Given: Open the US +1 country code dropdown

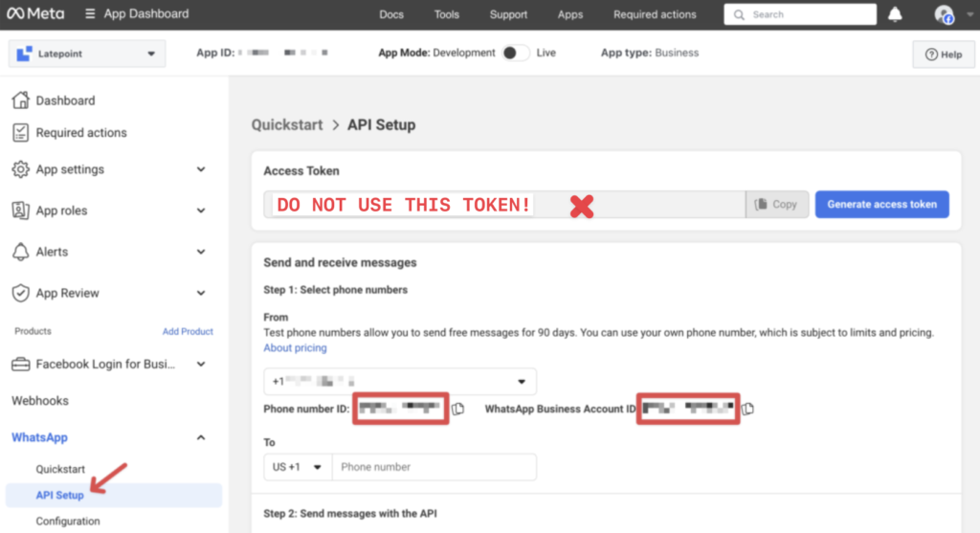Looking at the screenshot, I should click(298, 467).
